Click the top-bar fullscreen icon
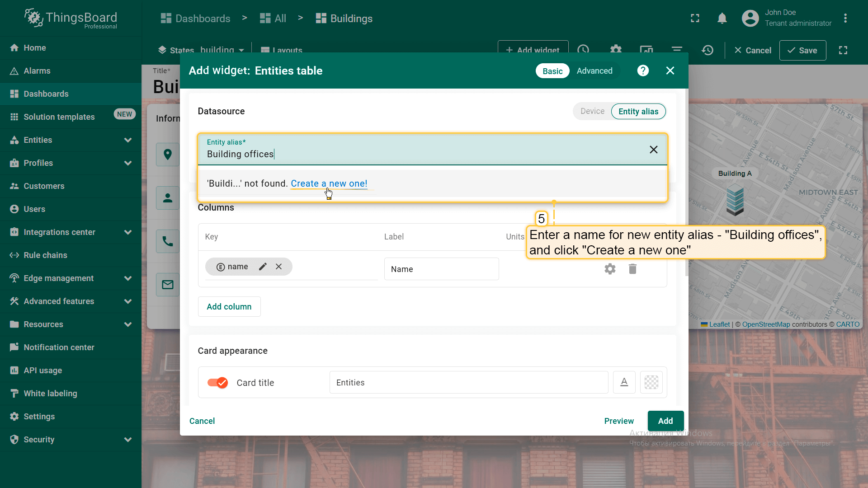The height and width of the screenshot is (488, 868). (695, 19)
